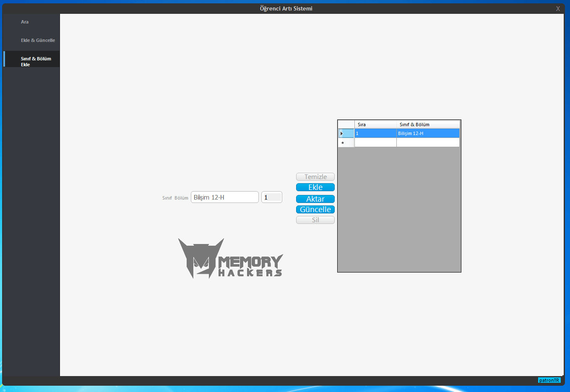Viewport: 570px width, 392px height.
Task: Focus the Bilişim 12-H text field
Action: tap(225, 197)
